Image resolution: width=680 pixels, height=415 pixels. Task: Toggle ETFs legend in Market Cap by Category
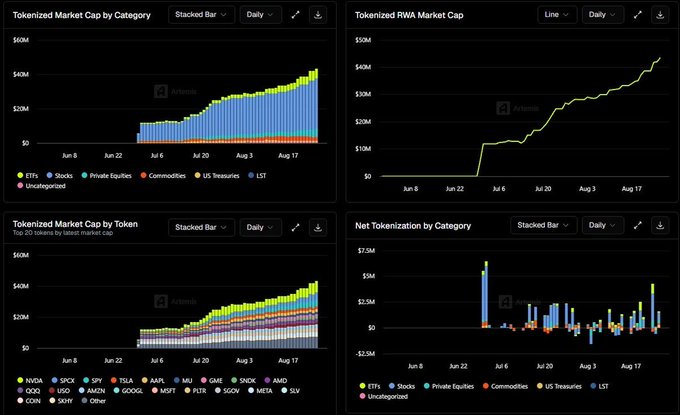28,176
